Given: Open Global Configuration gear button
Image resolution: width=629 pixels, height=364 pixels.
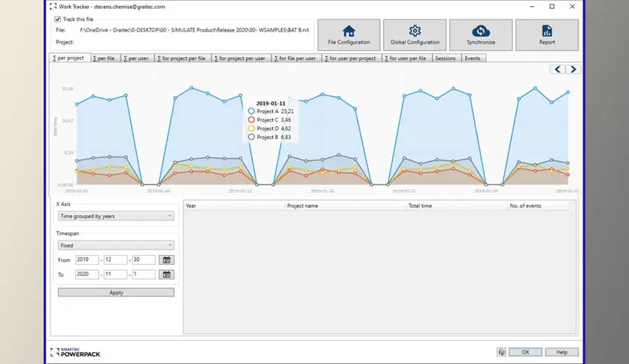Looking at the screenshot, I should pyautogui.click(x=415, y=35).
